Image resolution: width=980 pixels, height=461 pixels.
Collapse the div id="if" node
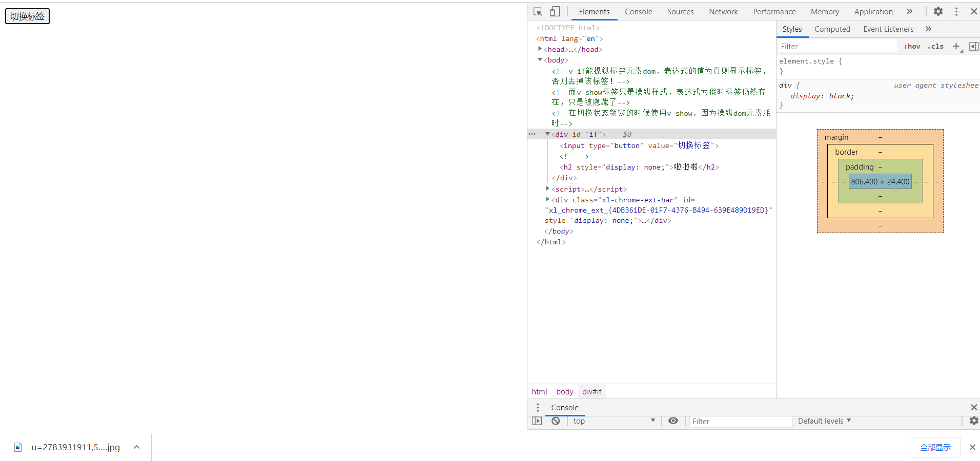[547, 134]
